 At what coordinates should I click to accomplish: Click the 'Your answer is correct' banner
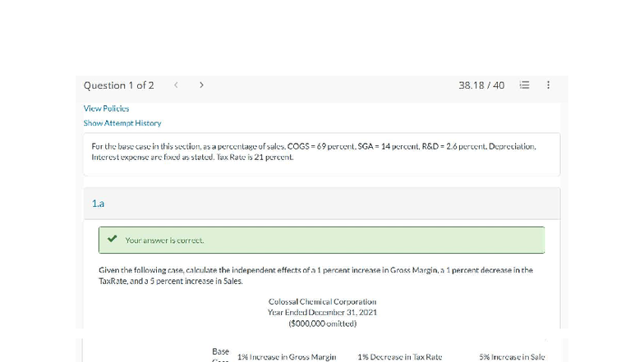click(x=321, y=241)
